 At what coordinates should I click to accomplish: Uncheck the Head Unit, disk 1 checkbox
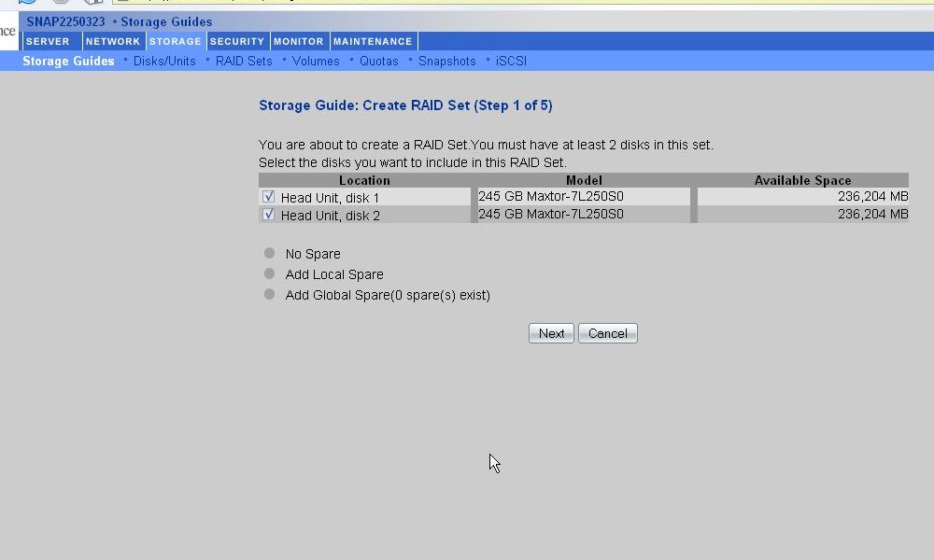269,197
